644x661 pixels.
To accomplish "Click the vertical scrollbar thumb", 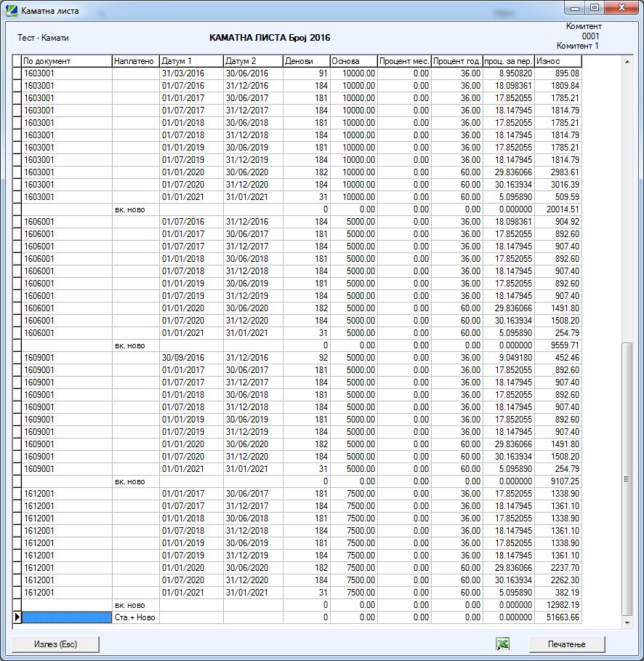I will coord(627,479).
